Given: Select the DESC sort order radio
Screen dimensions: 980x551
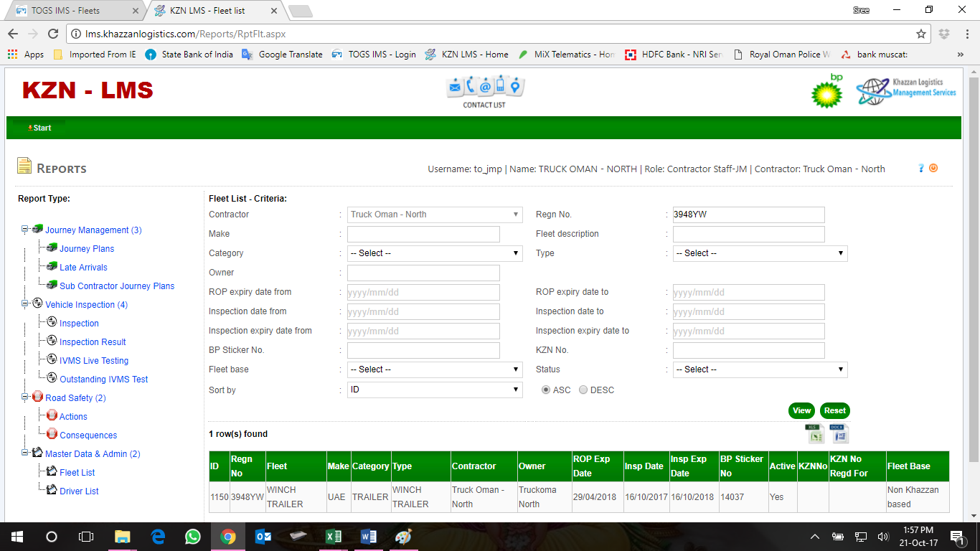Looking at the screenshot, I should [583, 390].
